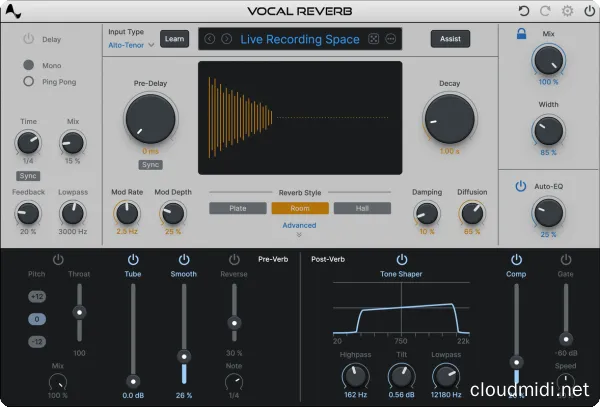Click the Mod Rate knob
Screen dimensions: 600x407
(127, 213)
